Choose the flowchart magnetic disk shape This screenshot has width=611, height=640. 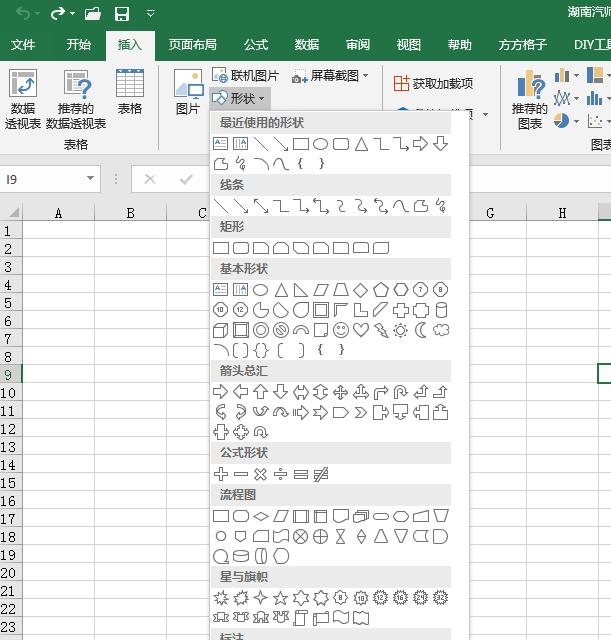pos(241,556)
